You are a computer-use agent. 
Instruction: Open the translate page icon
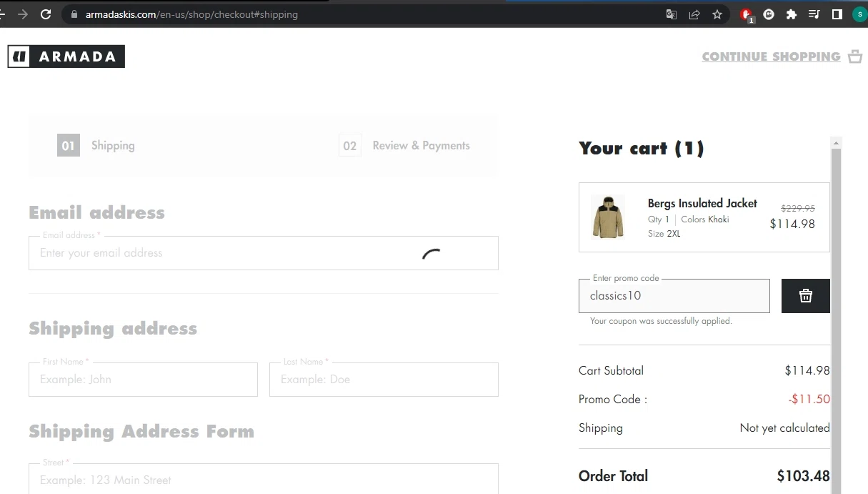tap(672, 14)
